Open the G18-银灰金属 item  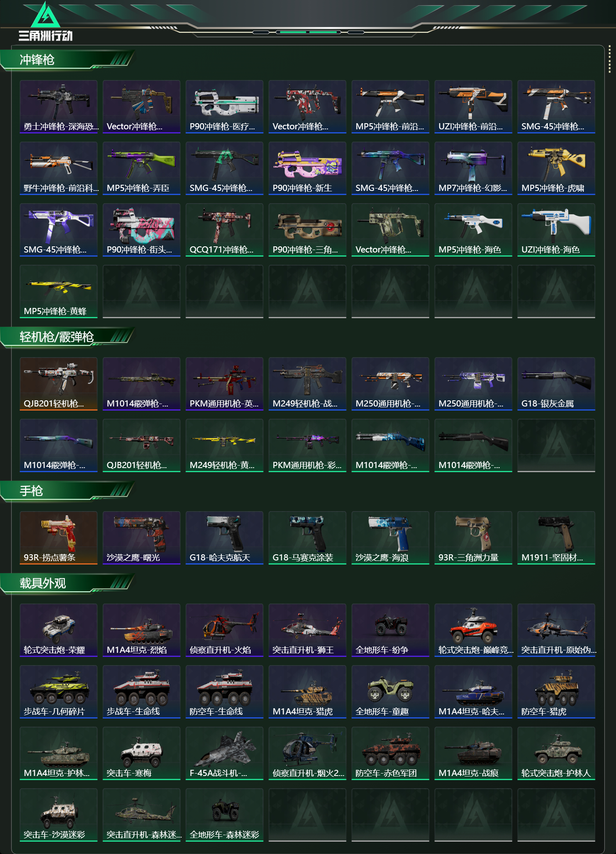(556, 384)
